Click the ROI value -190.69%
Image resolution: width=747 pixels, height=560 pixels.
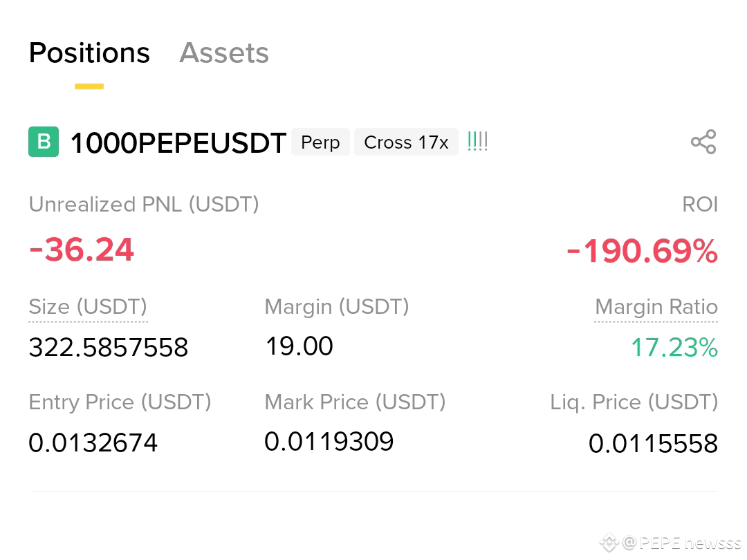(642, 250)
